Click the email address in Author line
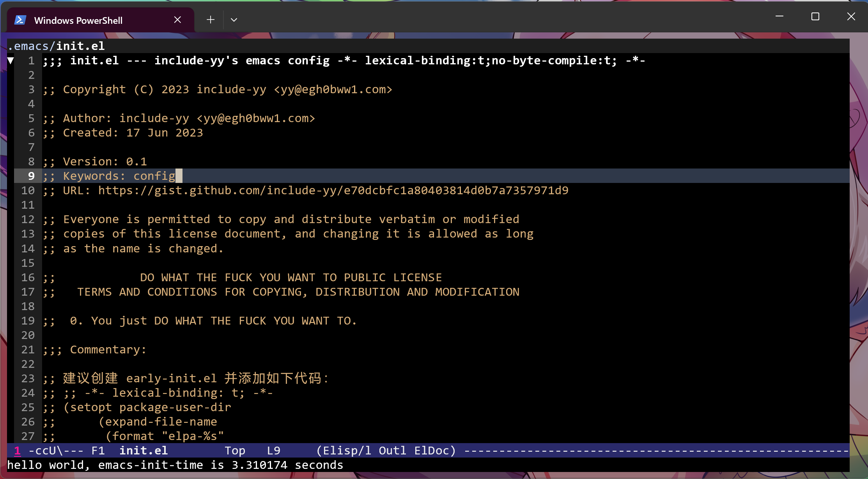This screenshot has height=479, width=868. 255,118
